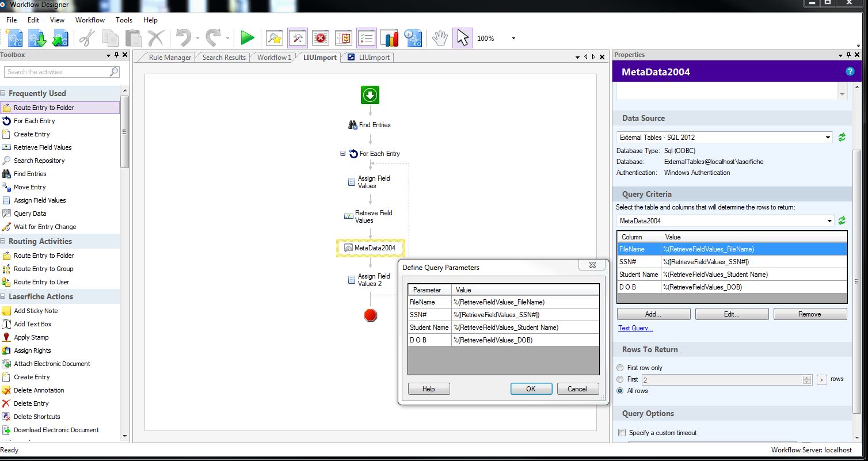Click OK in Define Query Parameters dialog
This screenshot has height=461, width=868.
(531, 389)
